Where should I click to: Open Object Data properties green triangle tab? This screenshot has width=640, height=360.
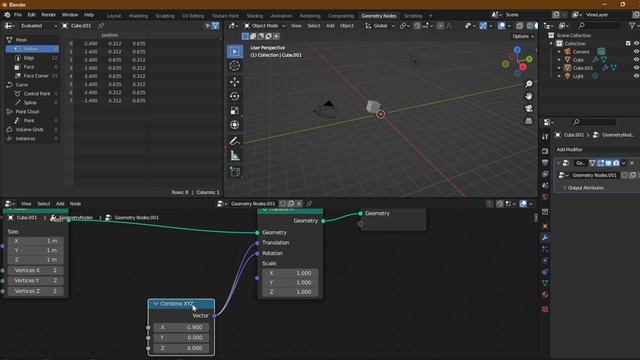545,283
